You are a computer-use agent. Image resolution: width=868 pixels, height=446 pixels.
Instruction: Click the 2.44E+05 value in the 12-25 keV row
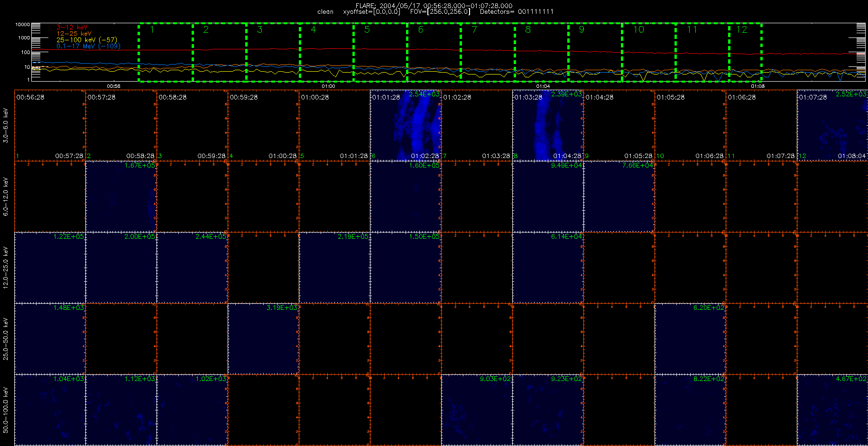click(211, 237)
